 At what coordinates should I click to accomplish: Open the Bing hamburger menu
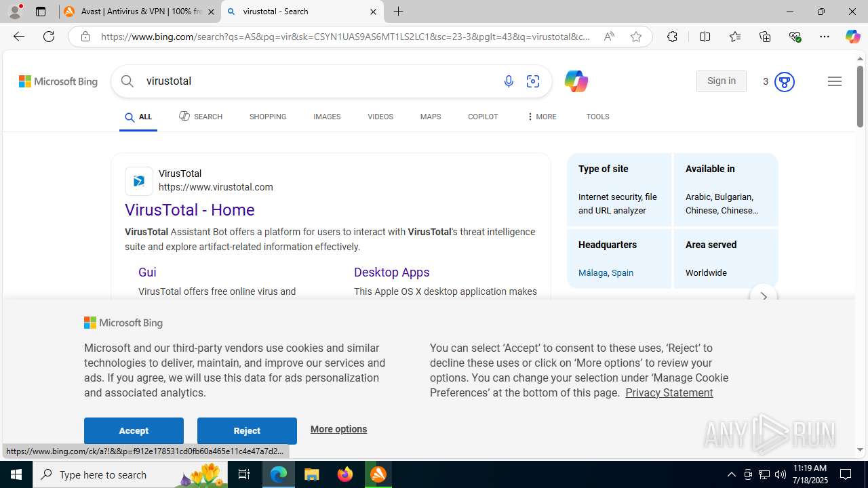[835, 81]
